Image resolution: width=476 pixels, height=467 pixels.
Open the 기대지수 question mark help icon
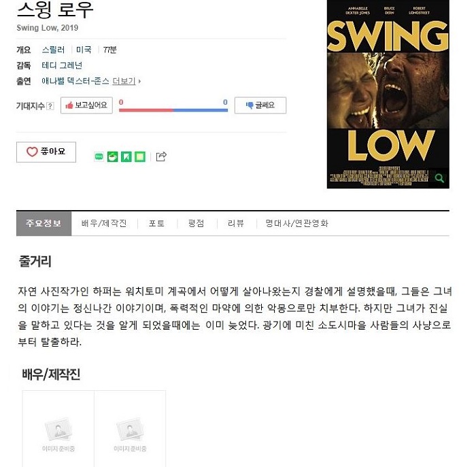(50, 106)
